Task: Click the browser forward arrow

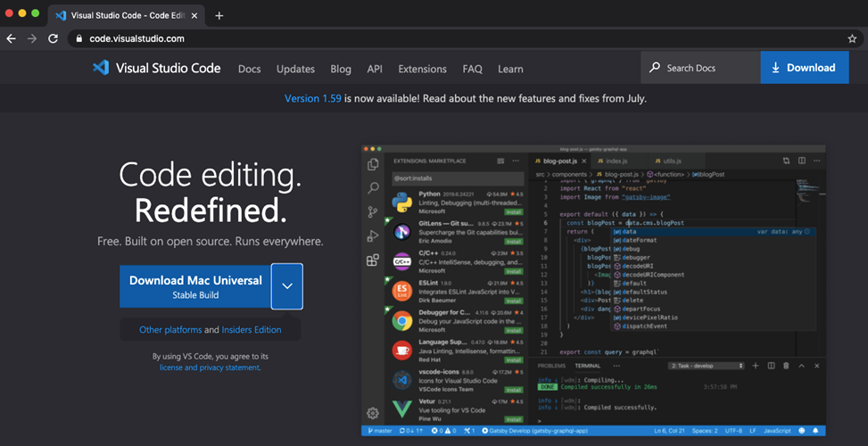Action: point(32,38)
